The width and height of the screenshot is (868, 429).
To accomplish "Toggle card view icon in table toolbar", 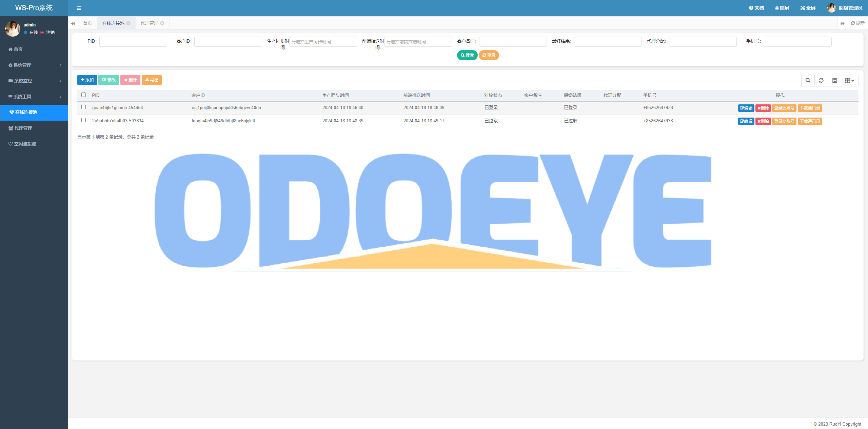I will (834, 80).
